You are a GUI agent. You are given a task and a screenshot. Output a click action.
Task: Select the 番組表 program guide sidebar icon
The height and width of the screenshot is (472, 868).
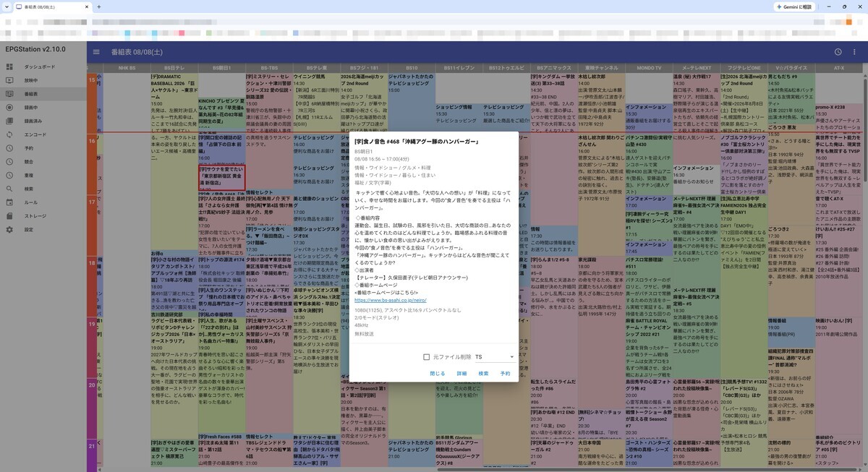(x=9, y=94)
